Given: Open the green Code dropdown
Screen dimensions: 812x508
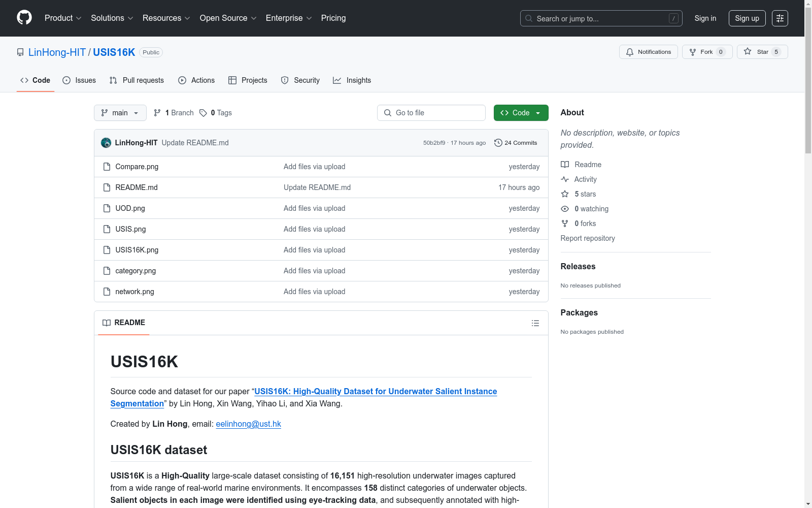Looking at the screenshot, I should (x=521, y=113).
